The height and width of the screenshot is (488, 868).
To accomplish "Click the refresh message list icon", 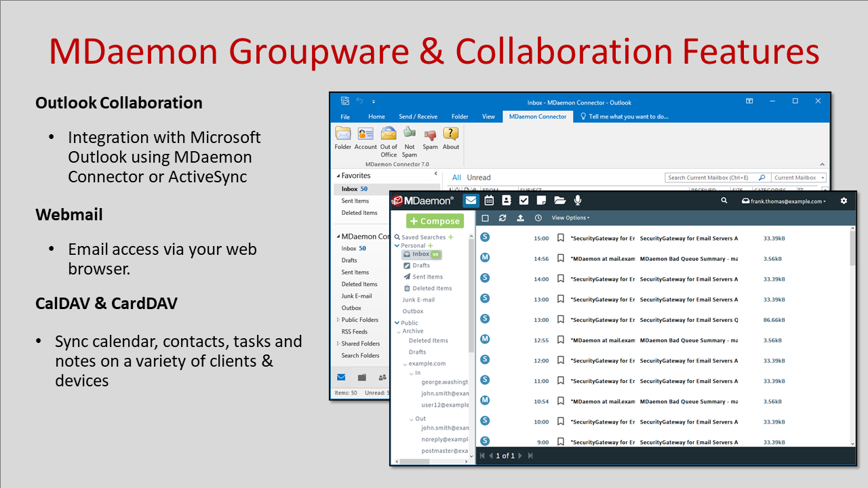I will tap(502, 218).
